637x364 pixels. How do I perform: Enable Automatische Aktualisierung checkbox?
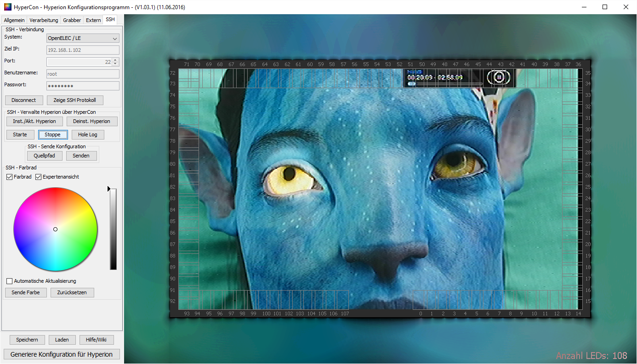[10, 281]
